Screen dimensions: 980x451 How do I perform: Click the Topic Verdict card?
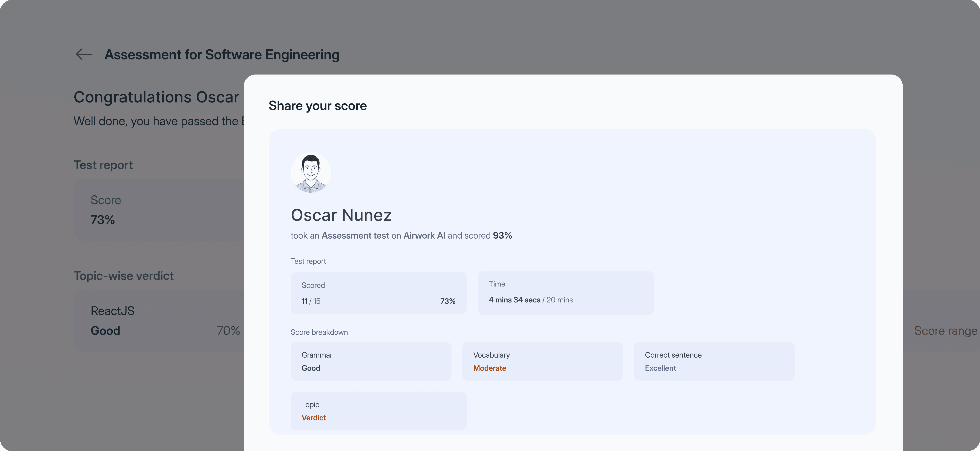[x=378, y=411]
